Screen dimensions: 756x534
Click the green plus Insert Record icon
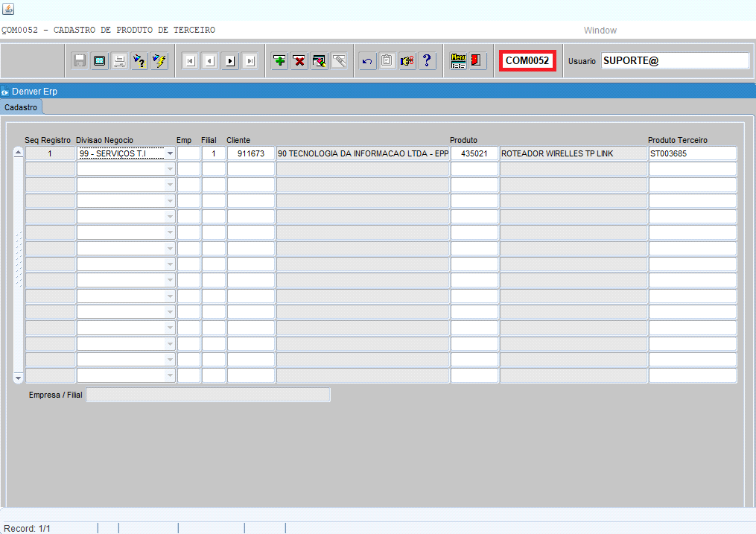point(279,61)
